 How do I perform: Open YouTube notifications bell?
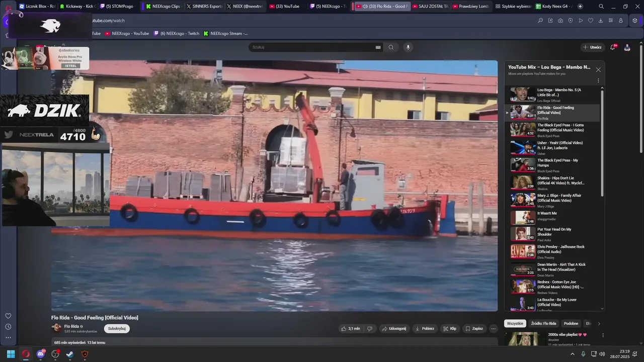click(x=613, y=47)
